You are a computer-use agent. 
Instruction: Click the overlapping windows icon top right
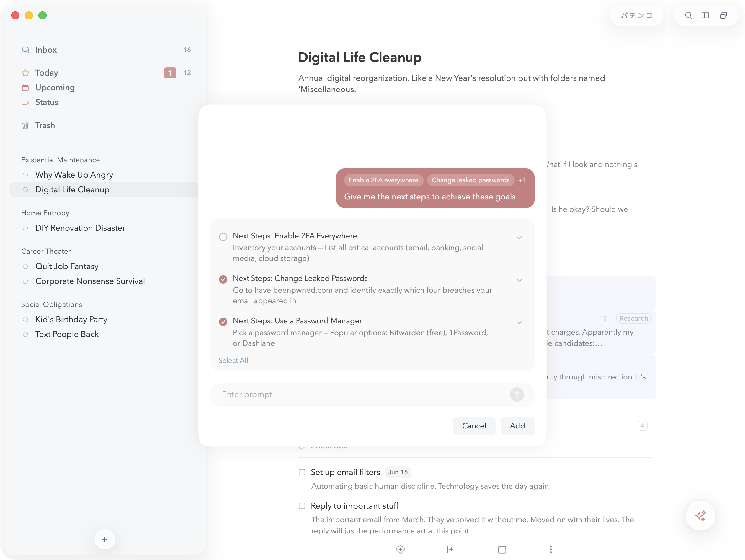tap(723, 16)
